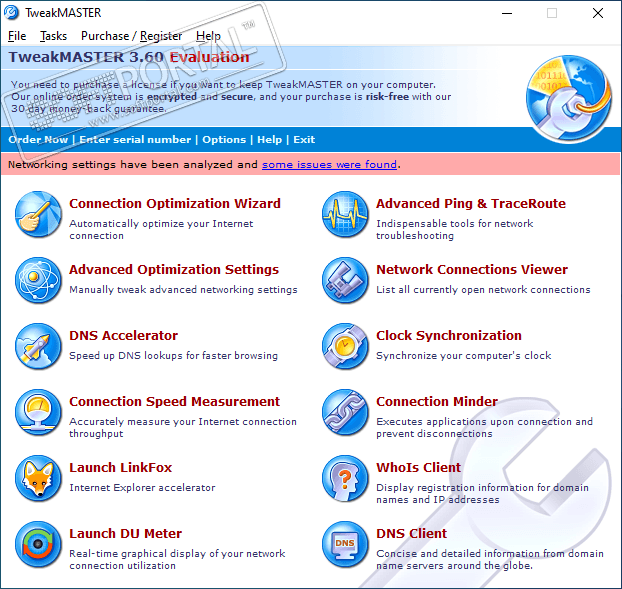Click the Clock Synchronization watch icon
Image resolution: width=622 pixels, height=589 pixels.
[x=345, y=346]
